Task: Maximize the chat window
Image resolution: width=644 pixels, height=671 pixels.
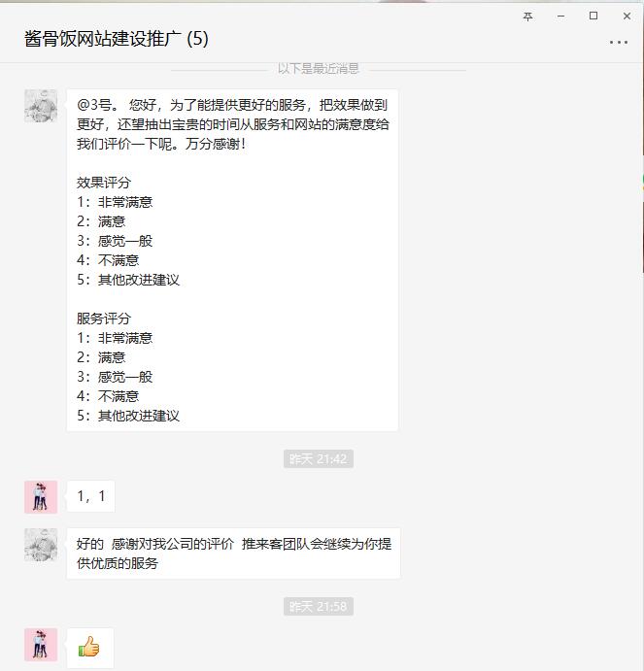Action: [x=593, y=16]
